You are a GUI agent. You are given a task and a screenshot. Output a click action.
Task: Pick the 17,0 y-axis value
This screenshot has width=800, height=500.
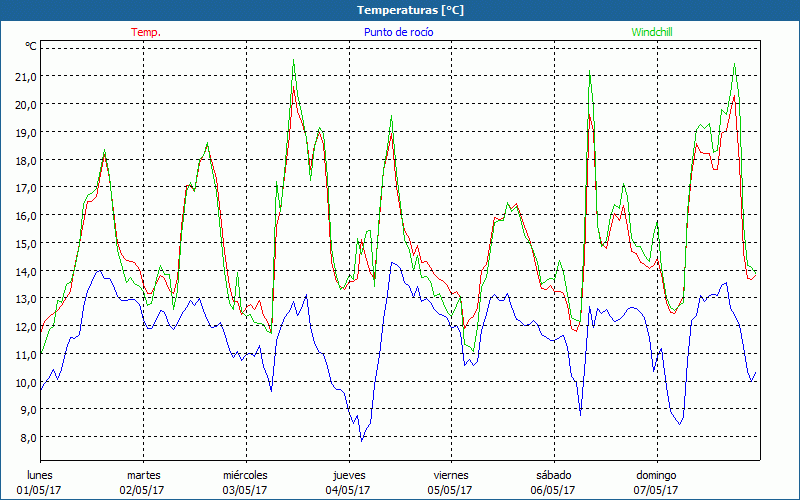pyautogui.click(x=25, y=187)
